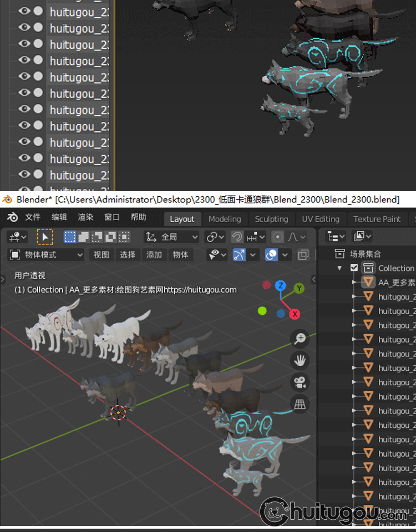Select the tweak cursor tool icon

tap(45, 237)
